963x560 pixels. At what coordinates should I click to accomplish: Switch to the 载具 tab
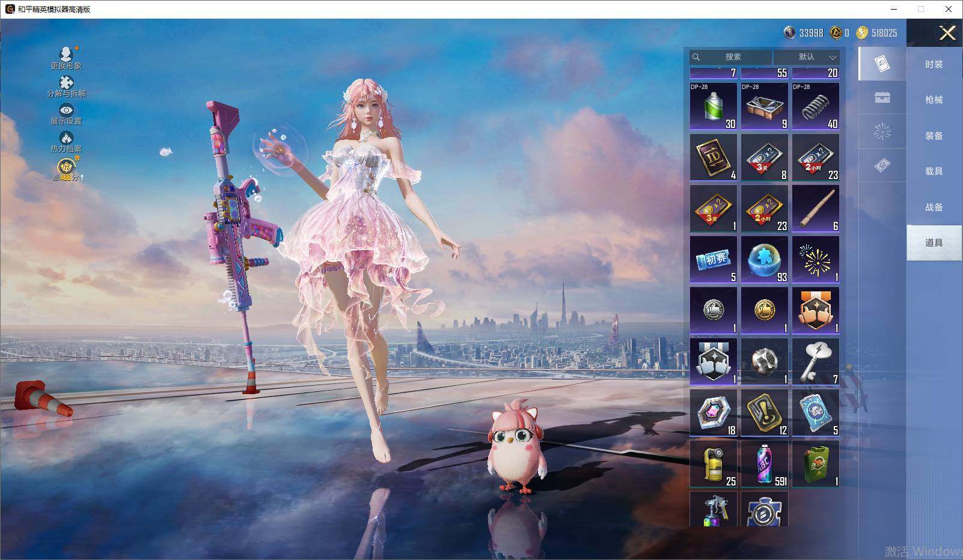[x=934, y=171]
